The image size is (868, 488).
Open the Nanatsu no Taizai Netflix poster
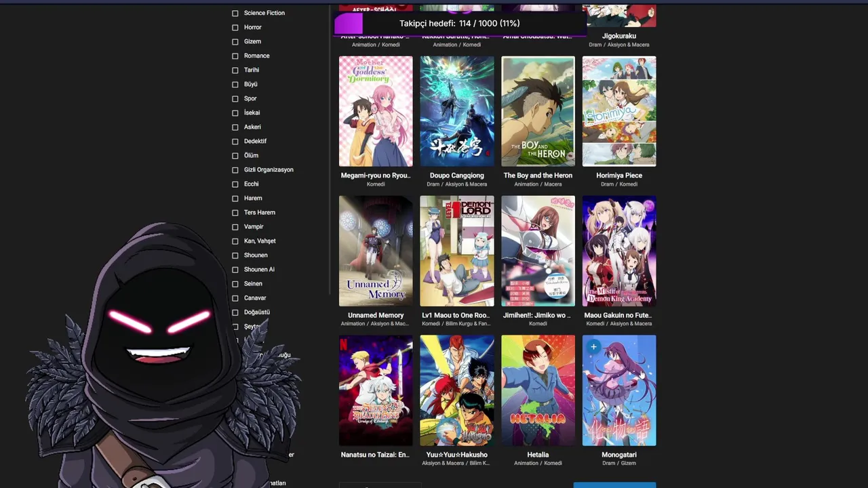point(376,390)
